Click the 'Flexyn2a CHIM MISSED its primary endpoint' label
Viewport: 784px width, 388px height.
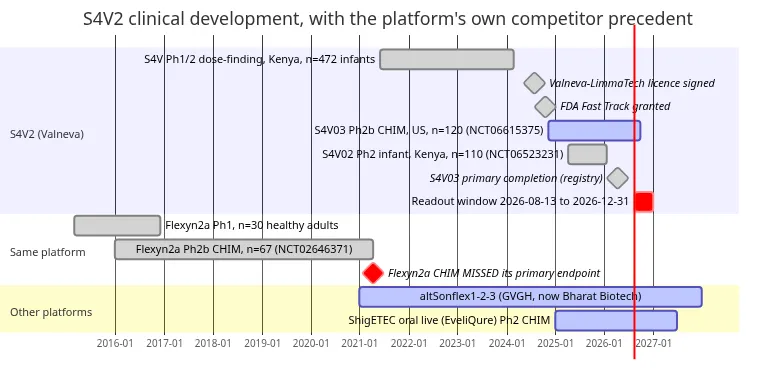(x=494, y=273)
